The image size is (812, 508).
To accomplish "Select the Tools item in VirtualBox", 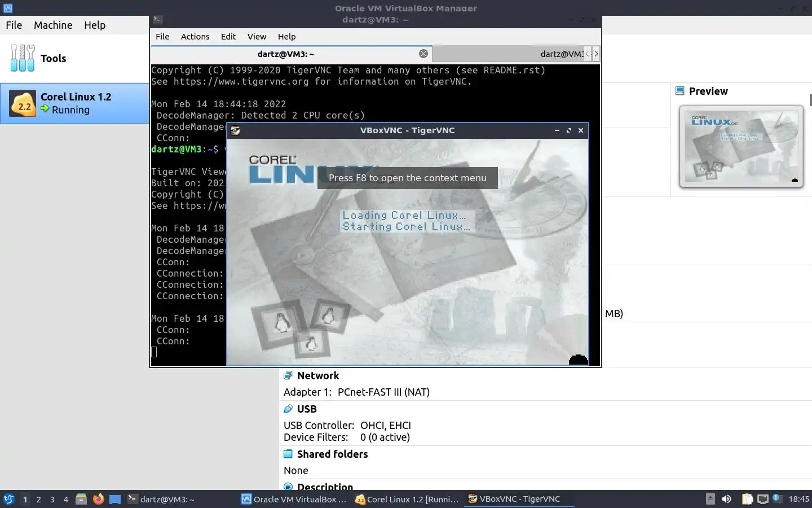I will tap(74, 58).
